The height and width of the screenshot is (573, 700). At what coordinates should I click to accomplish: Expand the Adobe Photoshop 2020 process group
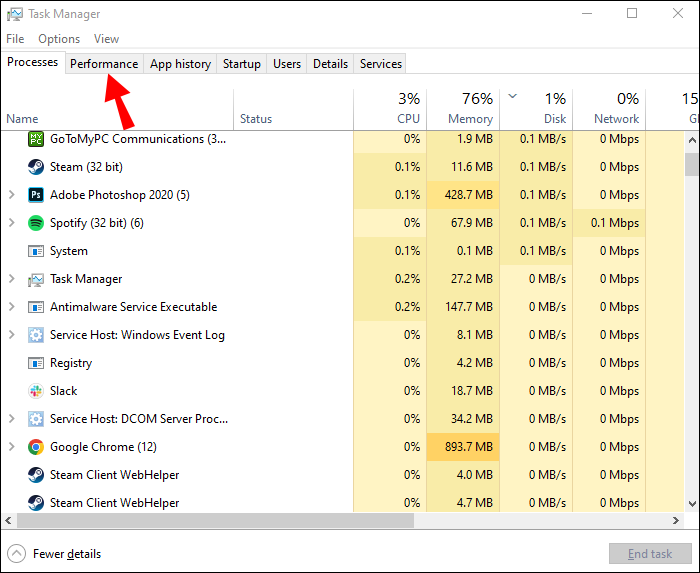(12, 195)
